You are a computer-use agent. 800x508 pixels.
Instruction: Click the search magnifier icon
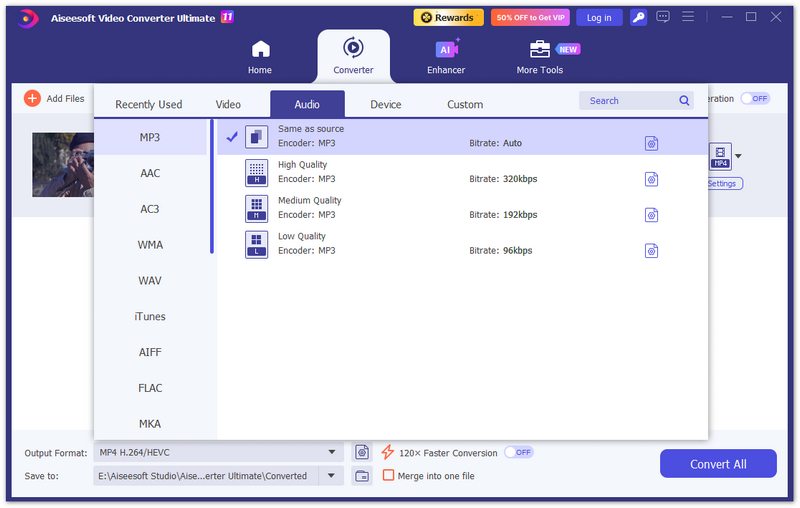(x=684, y=100)
